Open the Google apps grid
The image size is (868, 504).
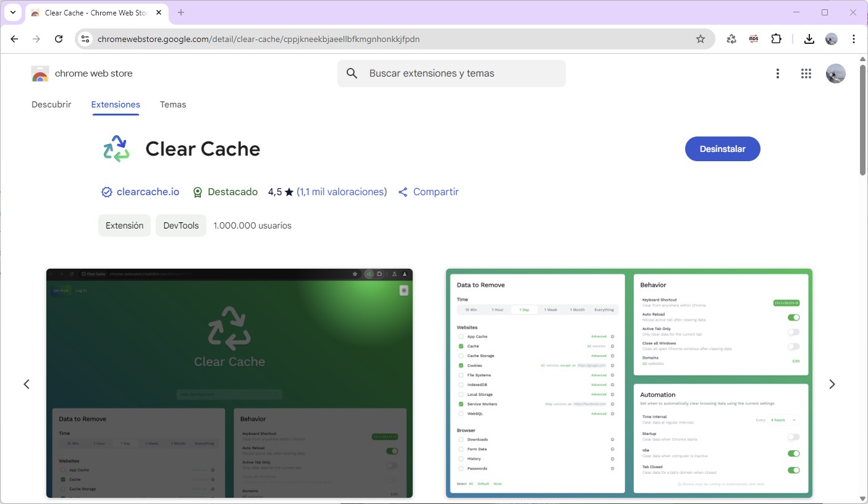[806, 73]
